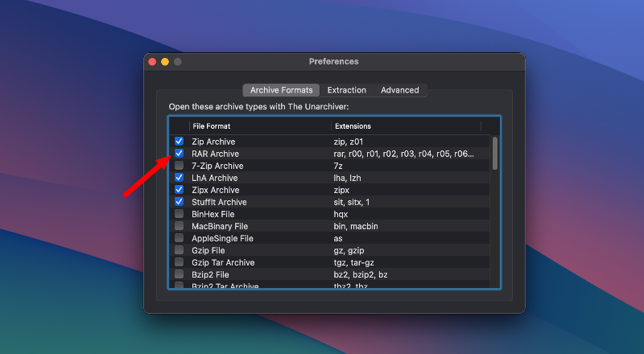The height and width of the screenshot is (354, 644).
Task: Select the Gzip File row label
Action: pos(208,250)
